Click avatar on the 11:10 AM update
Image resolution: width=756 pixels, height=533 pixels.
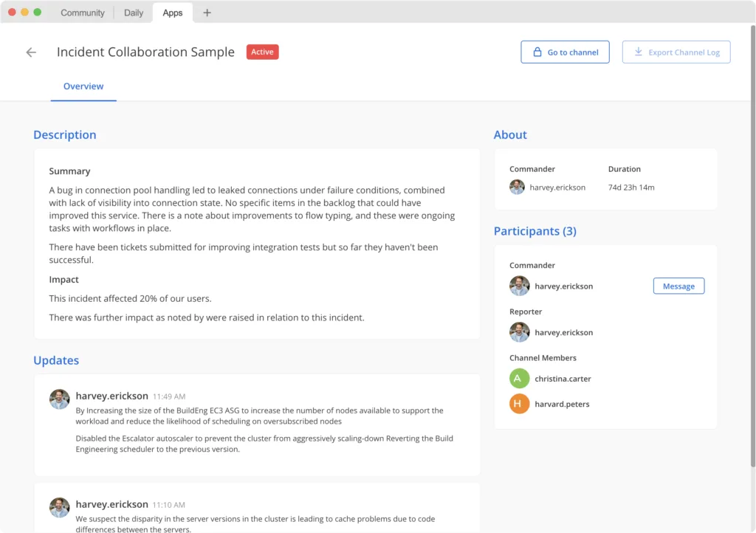click(x=59, y=507)
